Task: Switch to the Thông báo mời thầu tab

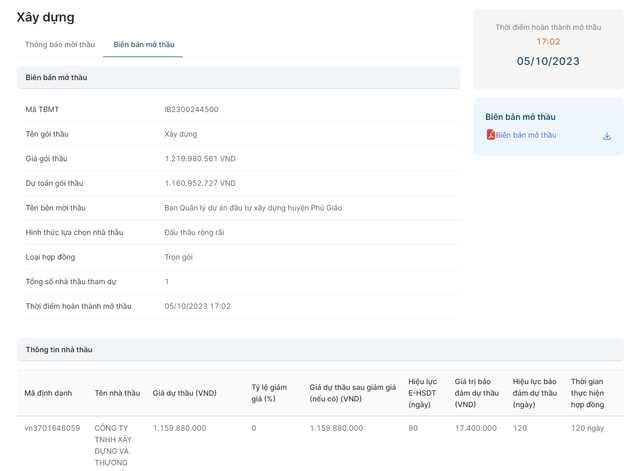Action: coord(60,45)
